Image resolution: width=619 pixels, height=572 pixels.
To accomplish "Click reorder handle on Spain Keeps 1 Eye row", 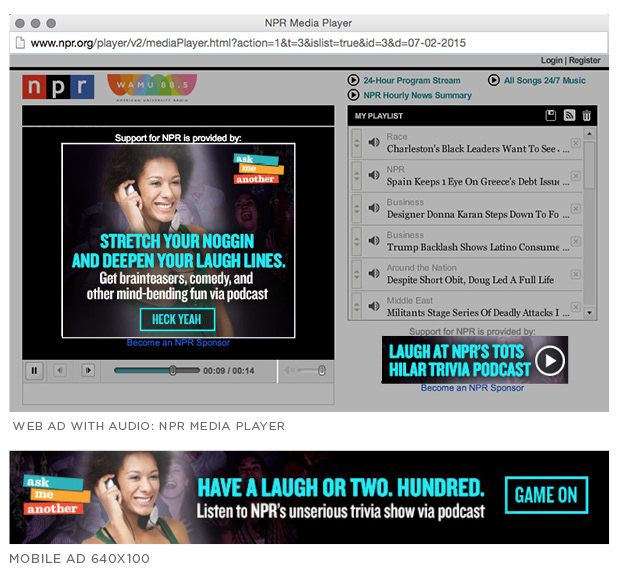I will click(x=356, y=176).
